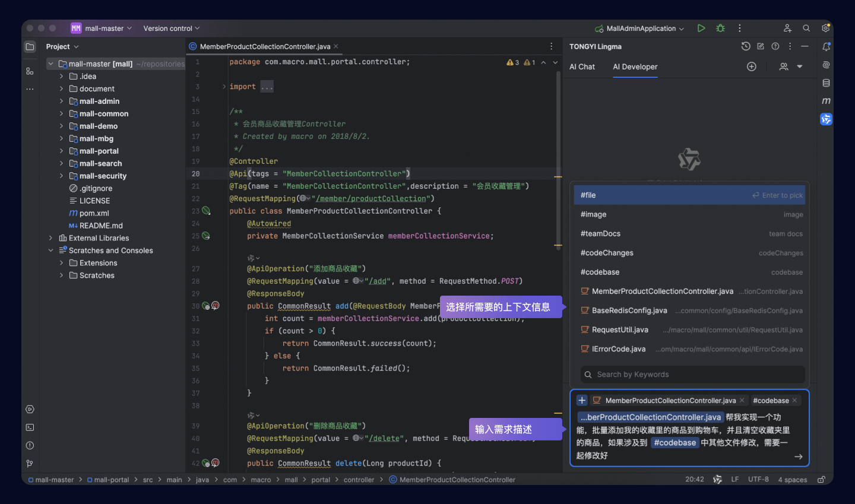Image resolution: width=855 pixels, height=504 pixels.
Task: Remove the #codebase context chip
Action: [794, 401]
